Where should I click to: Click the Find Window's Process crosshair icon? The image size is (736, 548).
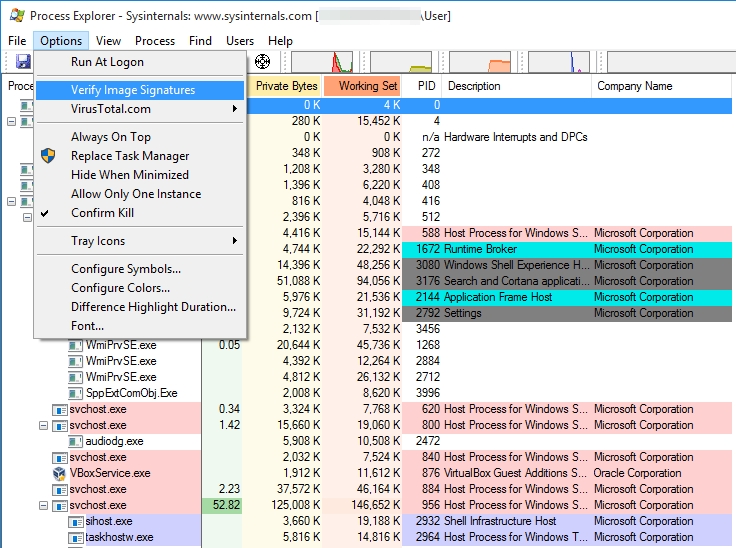(263, 62)
